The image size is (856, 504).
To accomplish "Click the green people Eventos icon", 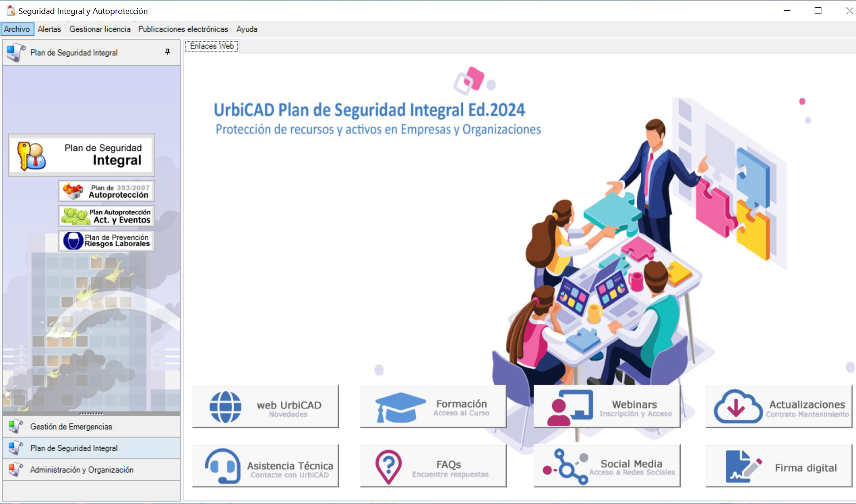I will (x=75, y=216).
